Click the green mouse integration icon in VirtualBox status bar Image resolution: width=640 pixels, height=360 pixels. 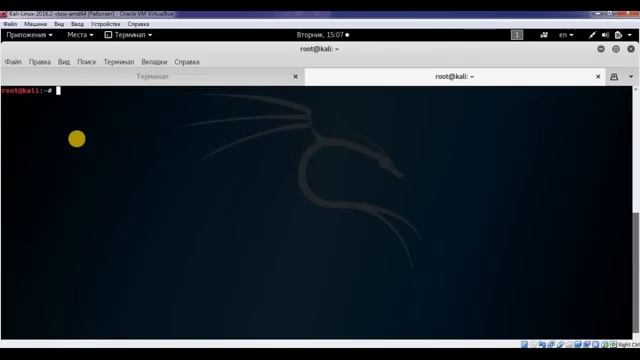click(605, 345)
